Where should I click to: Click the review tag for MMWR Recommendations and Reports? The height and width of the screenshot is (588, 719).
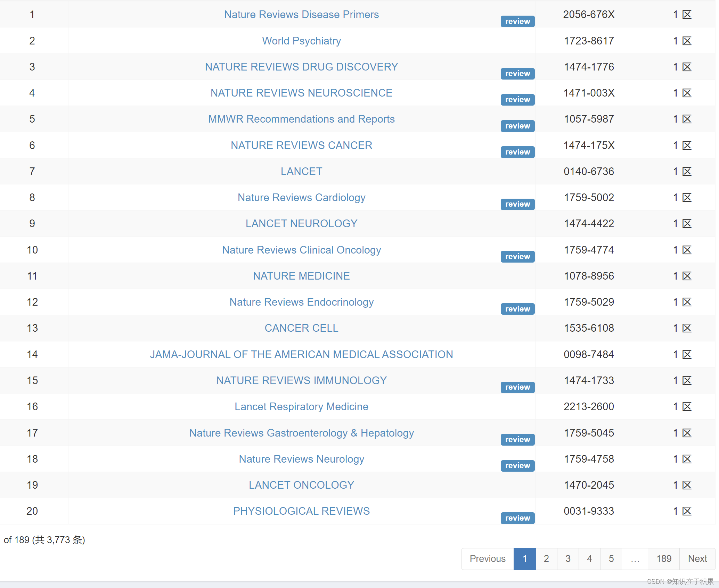pyautogui.click(x=517, y=126)
